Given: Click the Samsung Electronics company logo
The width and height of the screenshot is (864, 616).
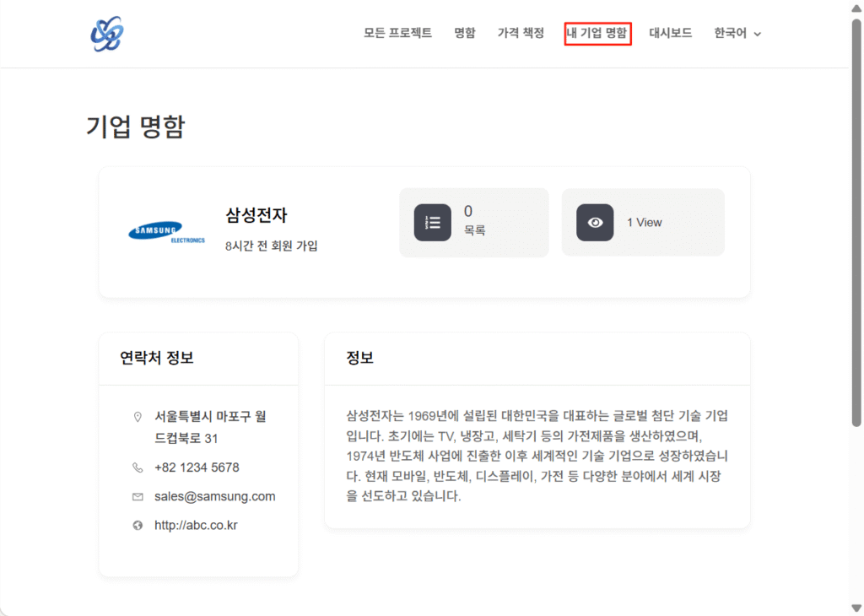Looking at the screenshot, I should coord(166,232).
